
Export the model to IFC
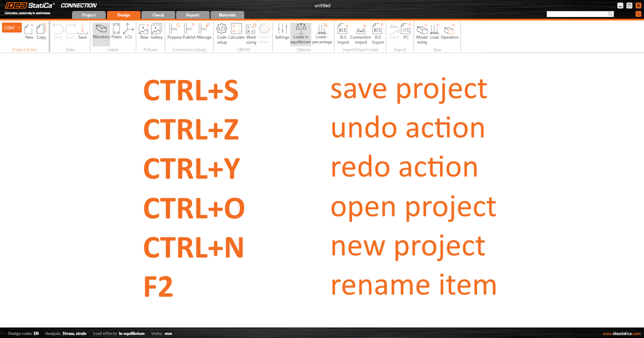pos(406,33)
